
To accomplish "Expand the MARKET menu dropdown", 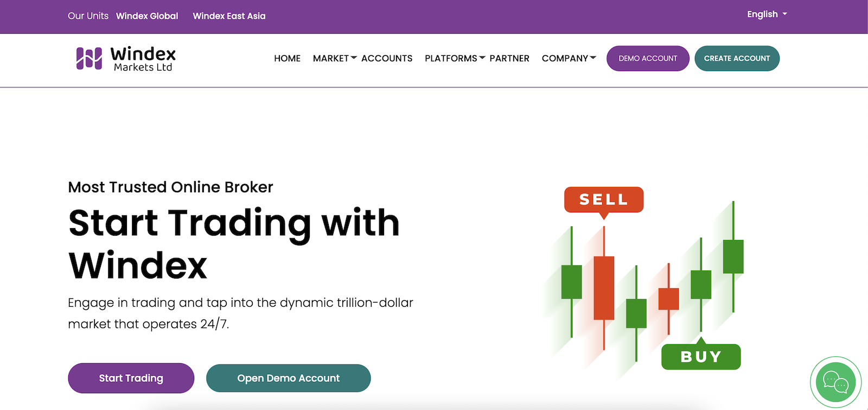I will pos(335,58).
